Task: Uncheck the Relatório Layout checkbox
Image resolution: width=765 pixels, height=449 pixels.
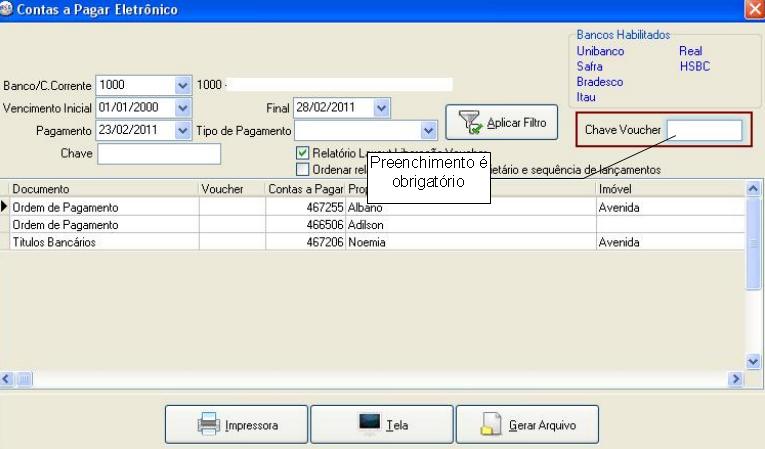Action: (303, 153)
